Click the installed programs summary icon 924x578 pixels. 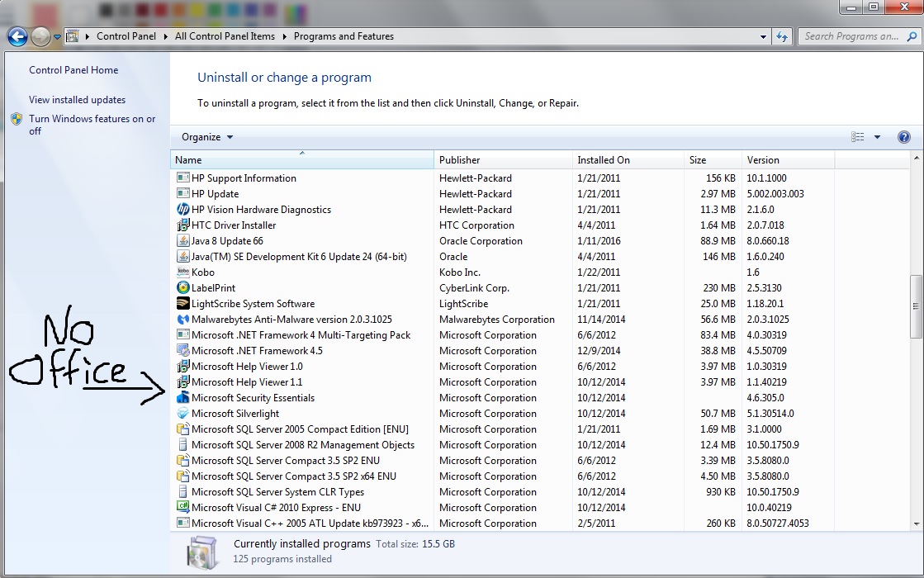pyautogui.click(x=202, y=552)
